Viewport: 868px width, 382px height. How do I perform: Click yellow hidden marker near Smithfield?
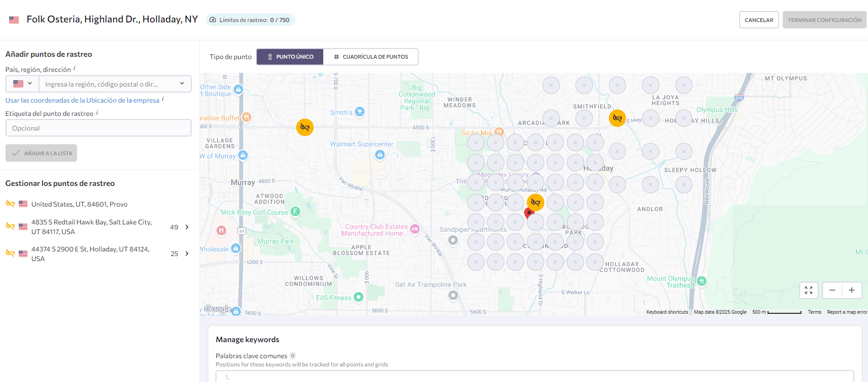tap(618, 118)
